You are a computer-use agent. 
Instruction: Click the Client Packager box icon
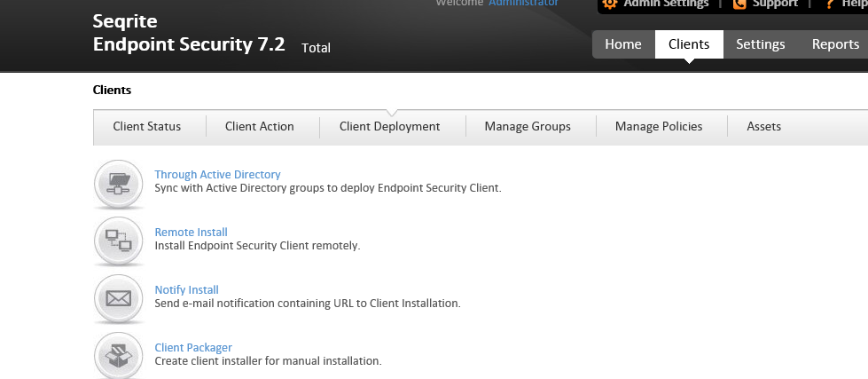pyautogui.click(x=119, y=355)
